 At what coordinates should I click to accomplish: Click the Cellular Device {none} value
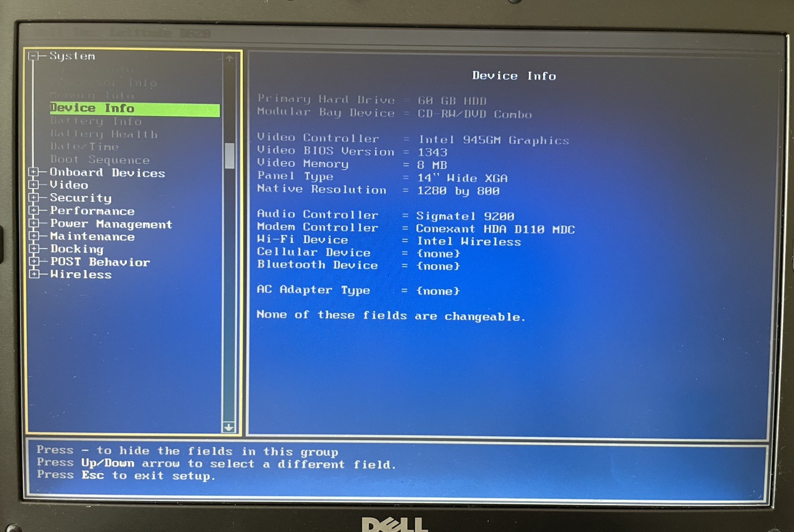(x=439, y=254)
